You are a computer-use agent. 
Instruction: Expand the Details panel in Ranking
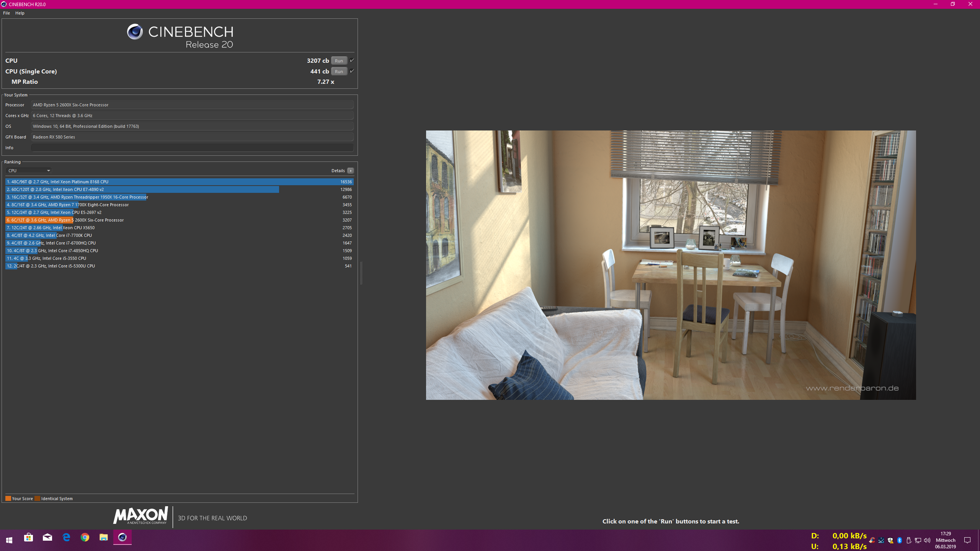pyautogui.click(x=351, y=170)
